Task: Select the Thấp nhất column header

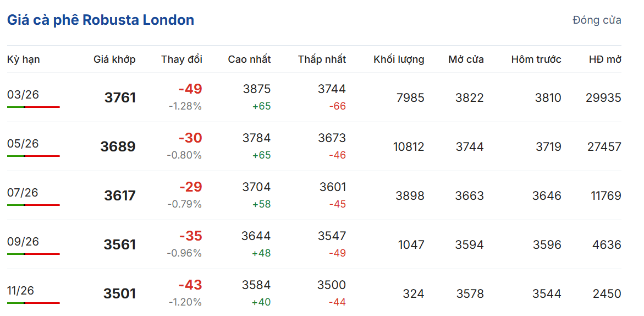Action: 322,59
